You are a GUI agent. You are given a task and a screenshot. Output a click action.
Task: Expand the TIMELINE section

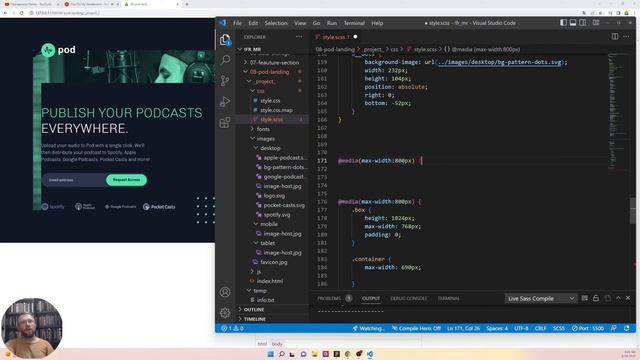click(271, 319)
